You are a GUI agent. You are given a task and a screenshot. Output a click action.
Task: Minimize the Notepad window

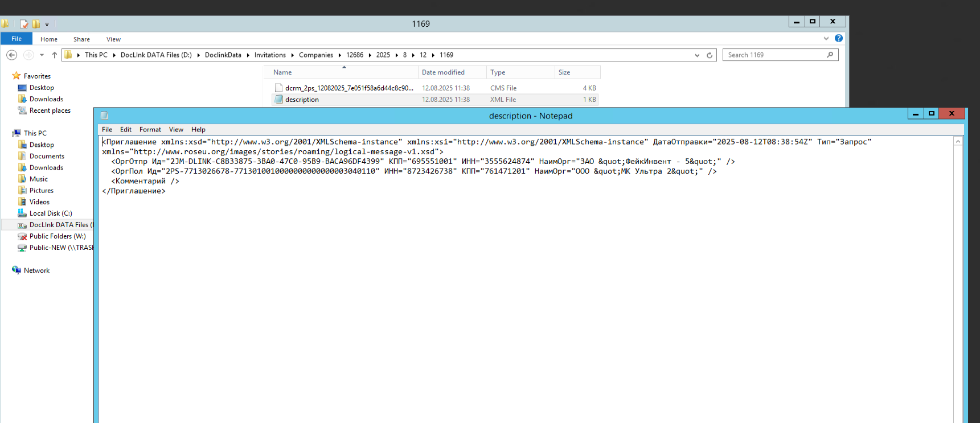coord(916,113)
